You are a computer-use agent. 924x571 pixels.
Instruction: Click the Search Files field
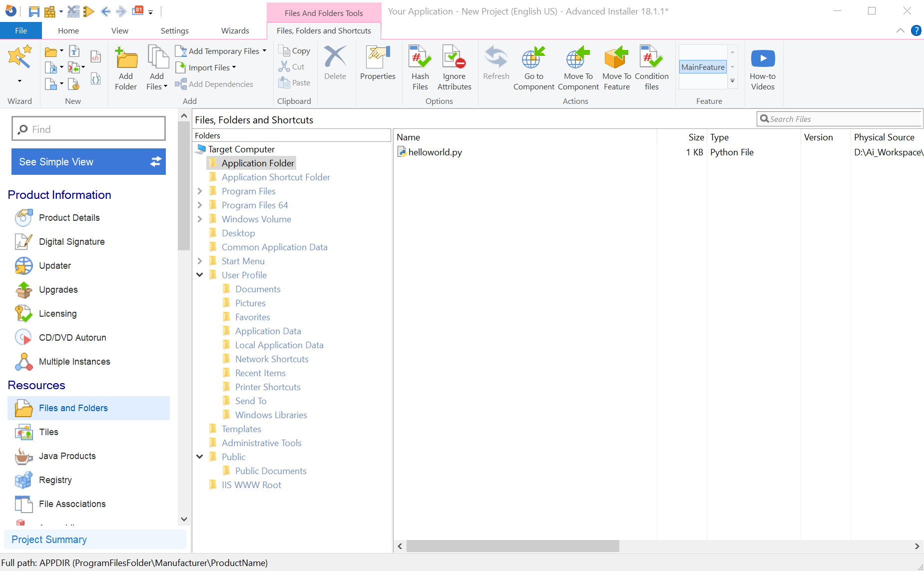(839, 119)
